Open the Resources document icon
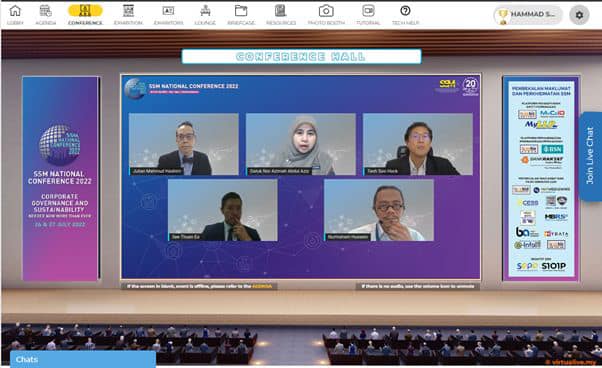602x368 pixels. 281,11
